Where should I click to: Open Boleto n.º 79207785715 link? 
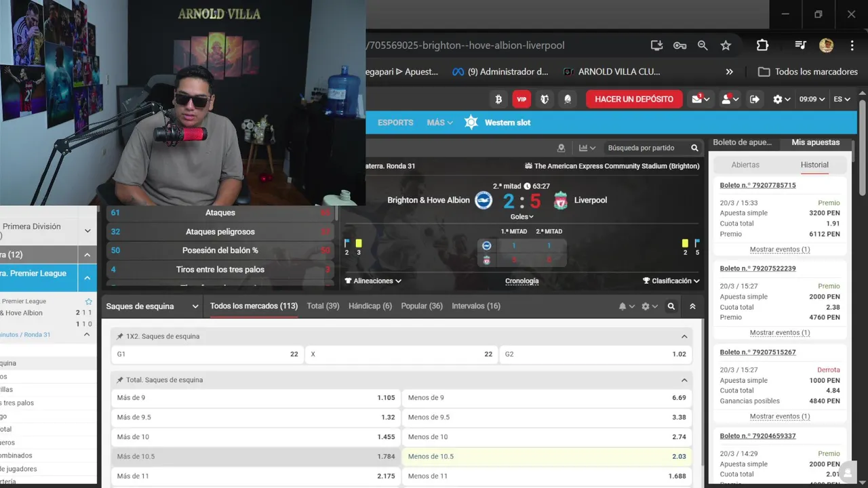pyautogui.click(x=758, y=185)
